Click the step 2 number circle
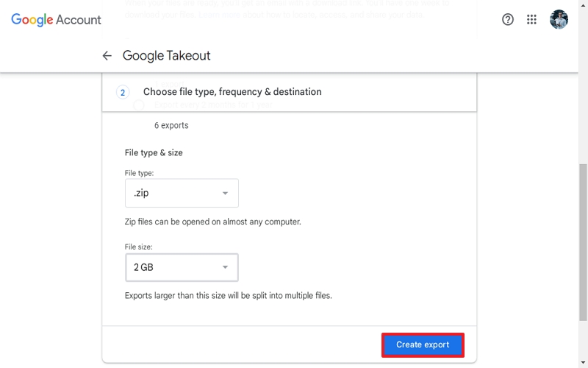This screenshot has height=368, width=588. [123, 92]
